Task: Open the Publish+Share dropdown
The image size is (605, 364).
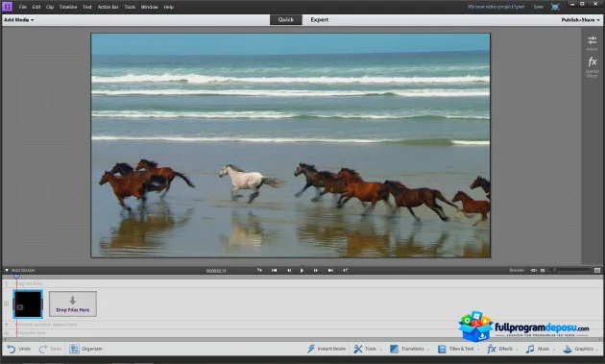Action: coord(580,19)
